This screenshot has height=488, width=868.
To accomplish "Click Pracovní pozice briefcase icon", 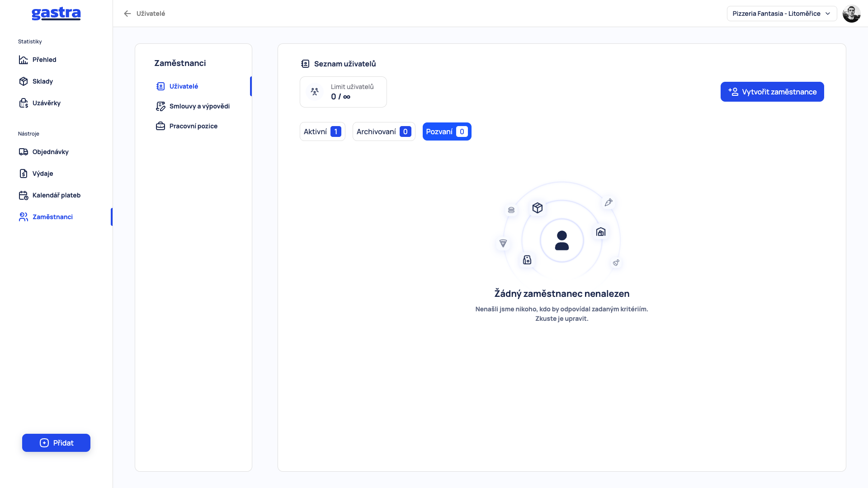I will coord(160,126).
